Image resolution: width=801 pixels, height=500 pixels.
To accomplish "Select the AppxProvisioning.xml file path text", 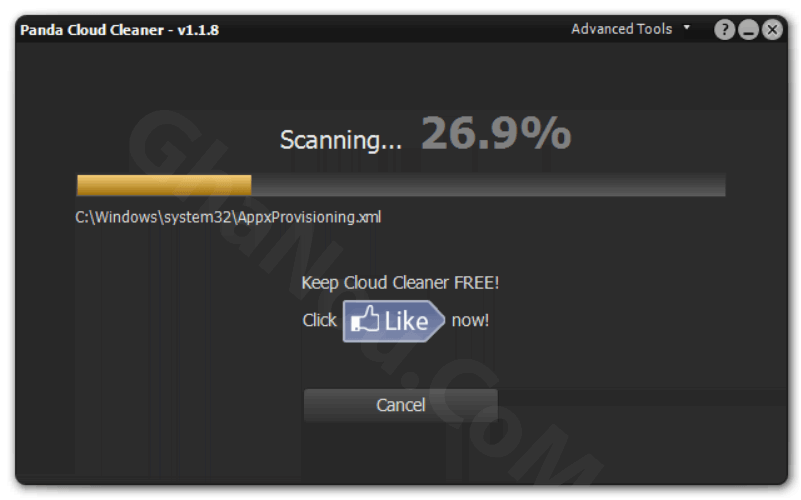I will pyautogui.click(x=228, y=217).
